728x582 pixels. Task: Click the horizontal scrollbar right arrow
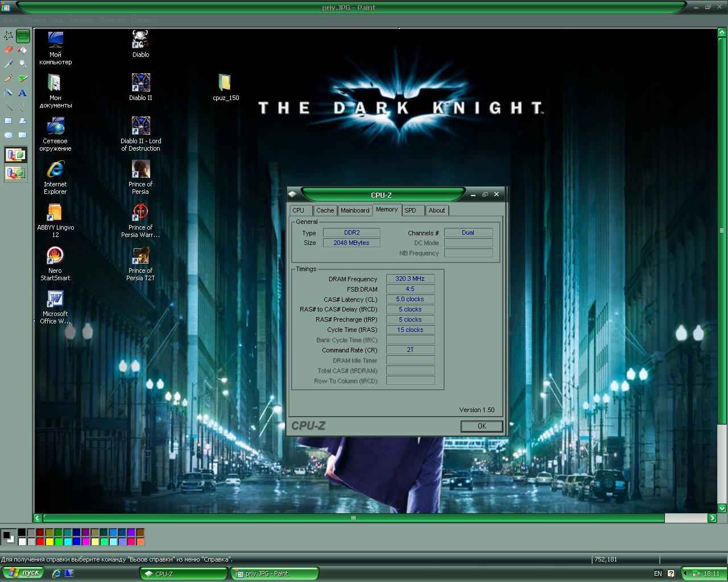(712, 518)
